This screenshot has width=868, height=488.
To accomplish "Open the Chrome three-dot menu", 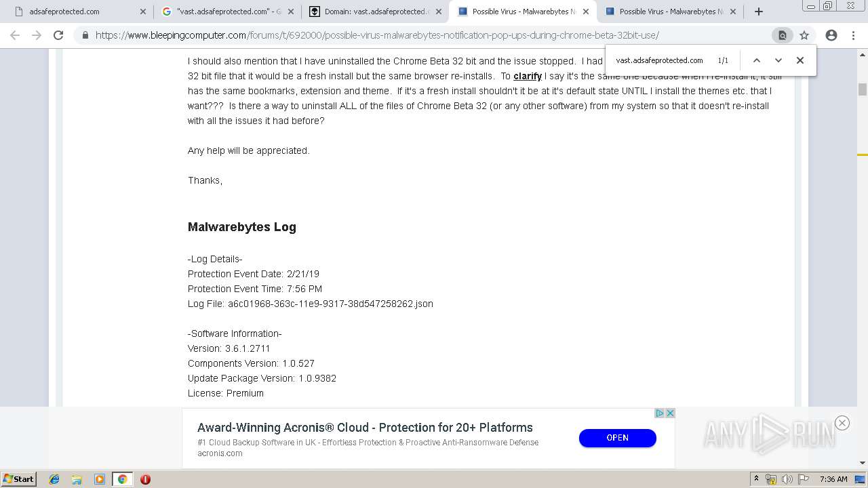I will (853, 35).
